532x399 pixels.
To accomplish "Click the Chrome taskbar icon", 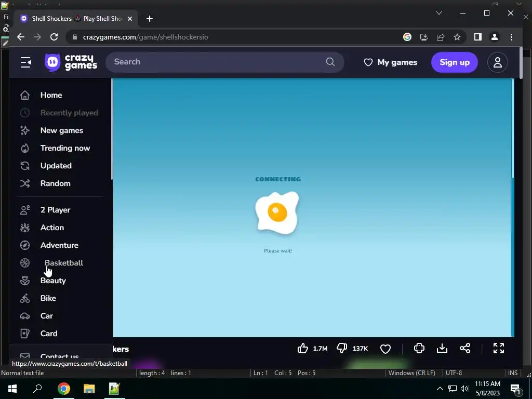I will coord(63,389).
